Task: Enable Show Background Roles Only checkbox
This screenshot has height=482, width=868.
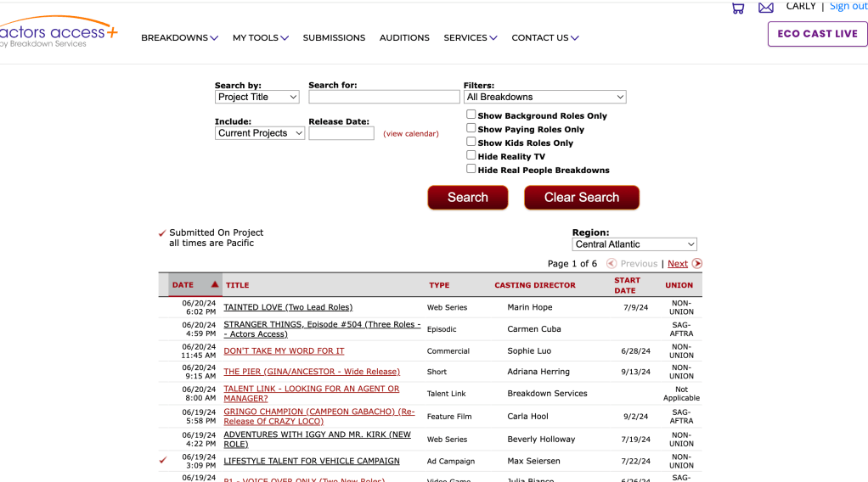Action: click(471, 115)
